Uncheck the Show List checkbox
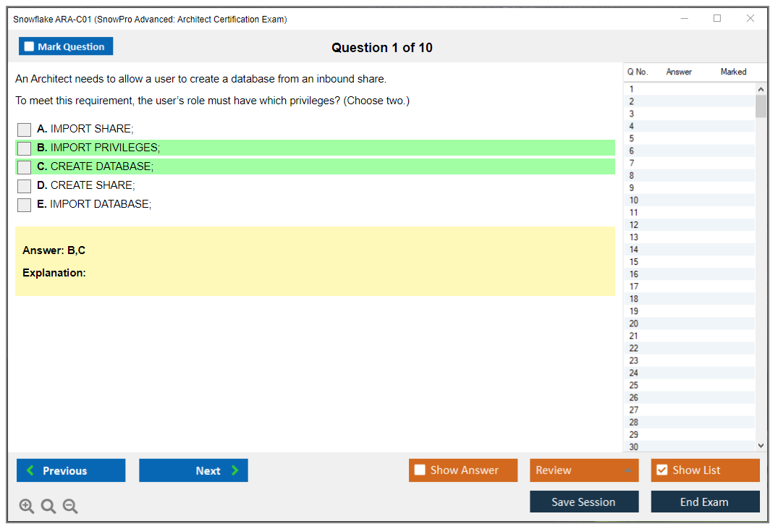Screen dimensions: 778x532 point(661,470)
